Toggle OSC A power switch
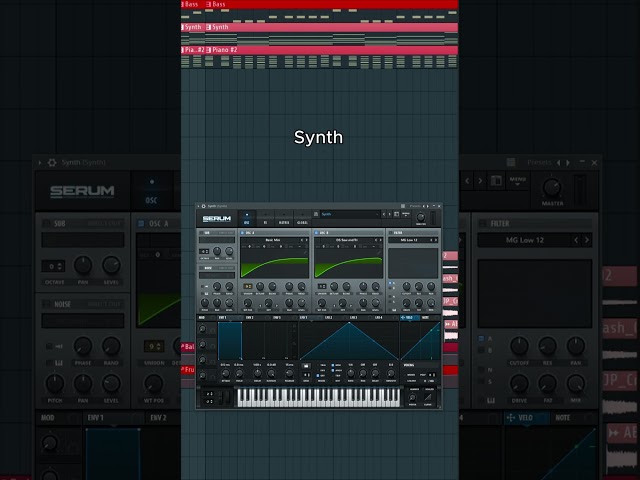Screen dimensions: 640x480 click(242, 233)
